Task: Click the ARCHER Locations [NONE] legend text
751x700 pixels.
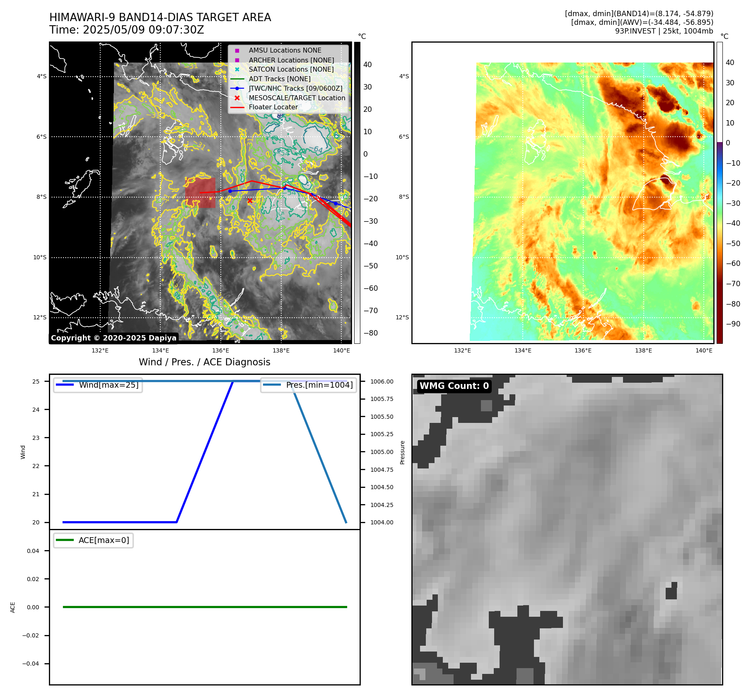Action: tap(291, 60)
